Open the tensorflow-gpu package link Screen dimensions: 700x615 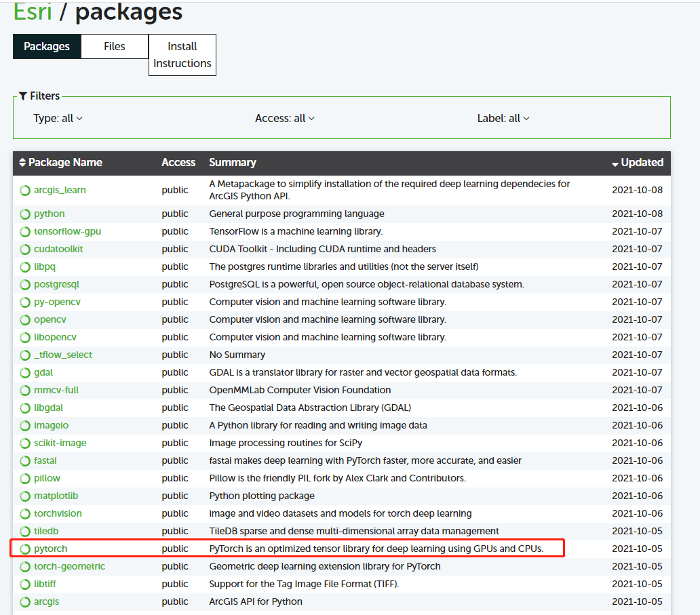[67, 232]
